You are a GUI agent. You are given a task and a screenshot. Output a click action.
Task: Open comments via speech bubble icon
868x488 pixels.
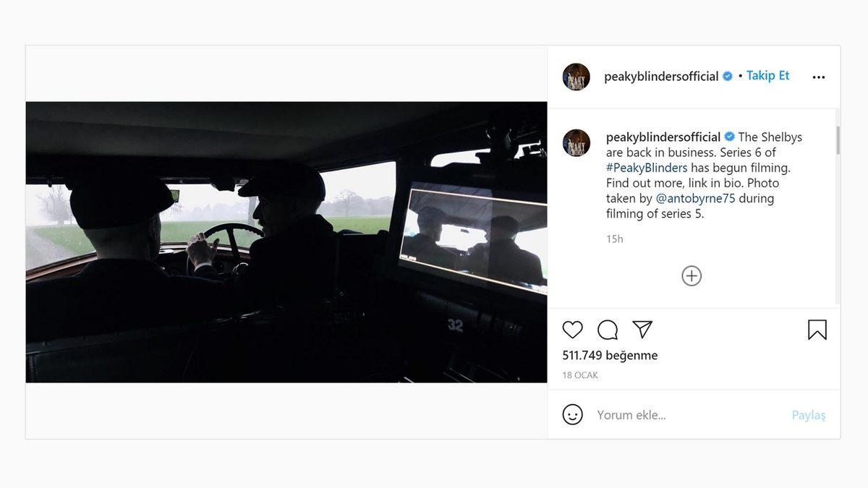pyautogui.click(x=608, y=330)
